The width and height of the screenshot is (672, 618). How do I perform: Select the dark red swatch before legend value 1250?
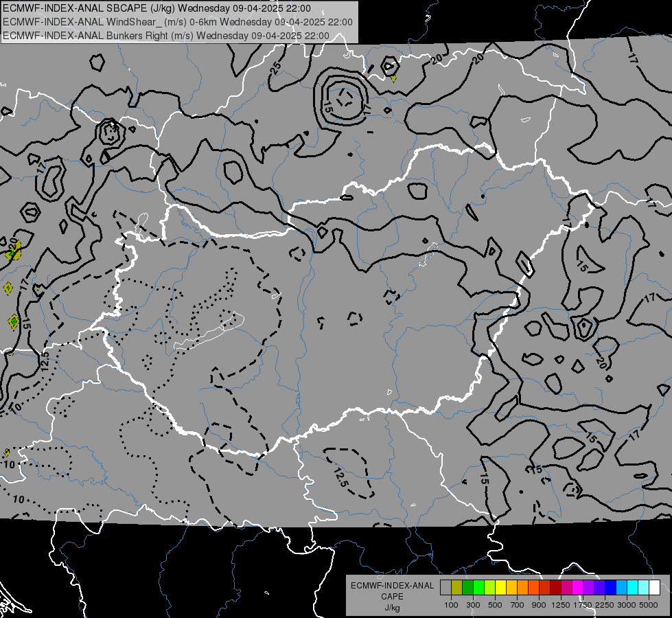click(556, 588)
